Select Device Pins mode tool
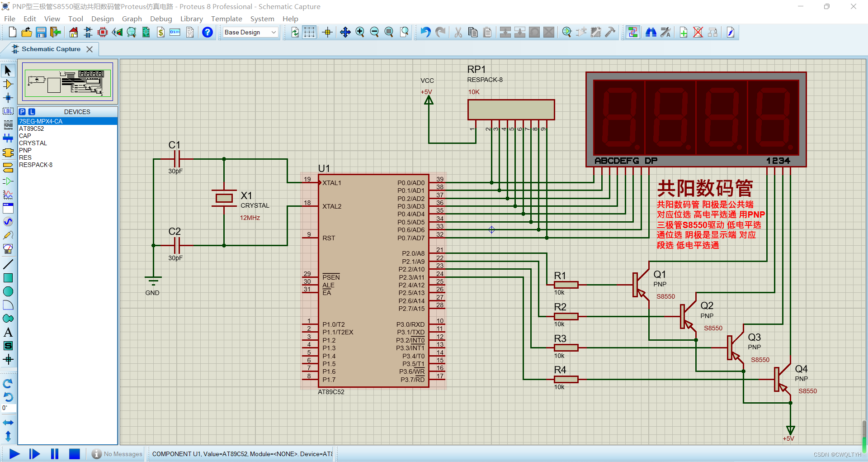This screenshot has height=462, width=868. click(8, 181)
